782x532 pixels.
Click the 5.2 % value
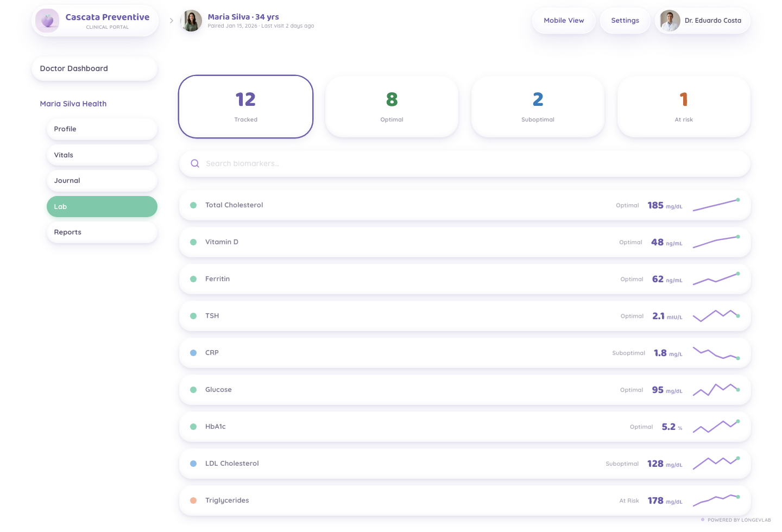pyautogui.click(x=672, y=427)
